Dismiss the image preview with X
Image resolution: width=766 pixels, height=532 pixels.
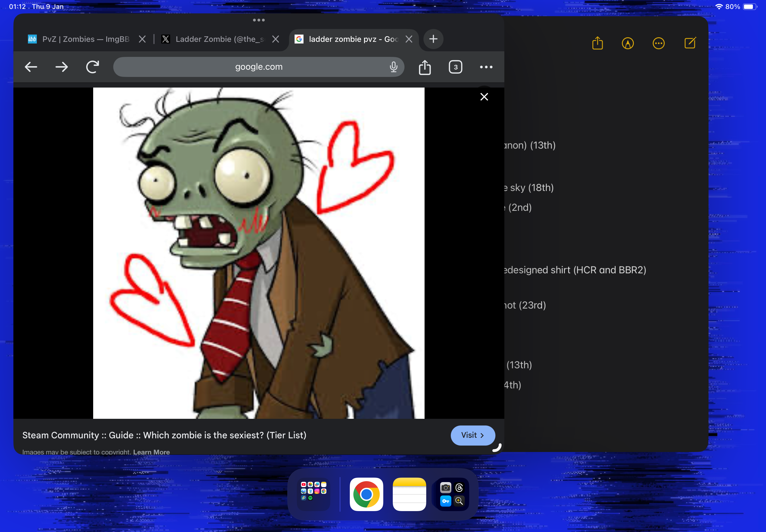tap(484, 97)
